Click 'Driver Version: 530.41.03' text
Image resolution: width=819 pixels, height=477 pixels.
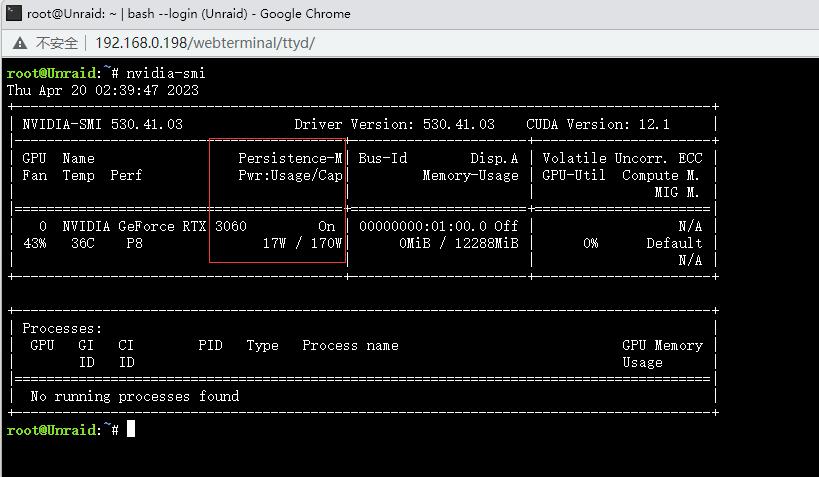(x=394, y=124)
